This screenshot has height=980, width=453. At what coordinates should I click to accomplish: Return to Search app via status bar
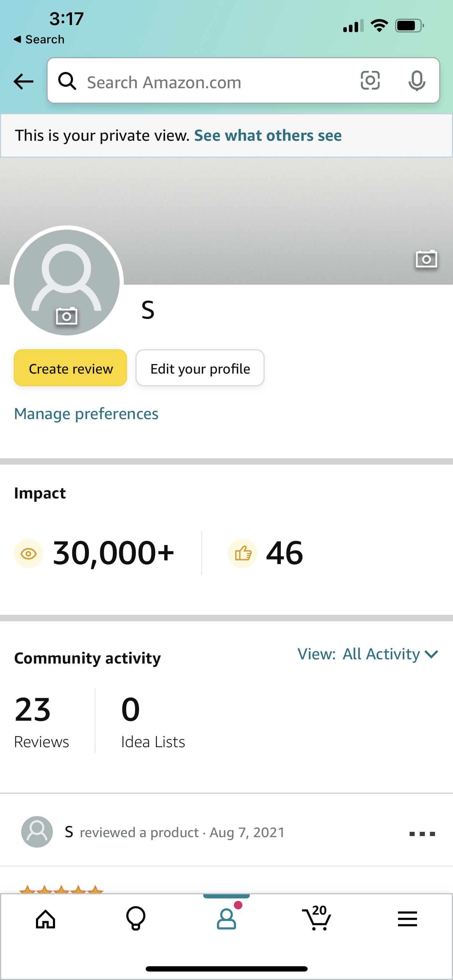tap(39, 39)
